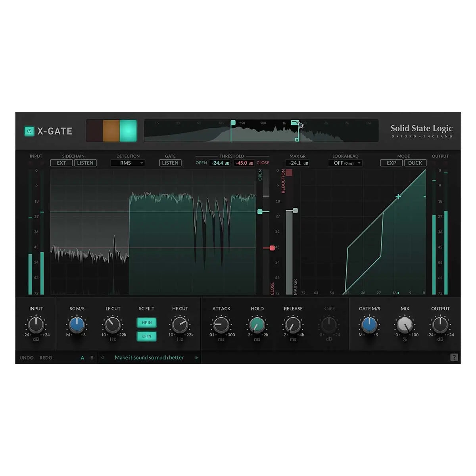Toggle EXT sidechain input

pos(61,163)
